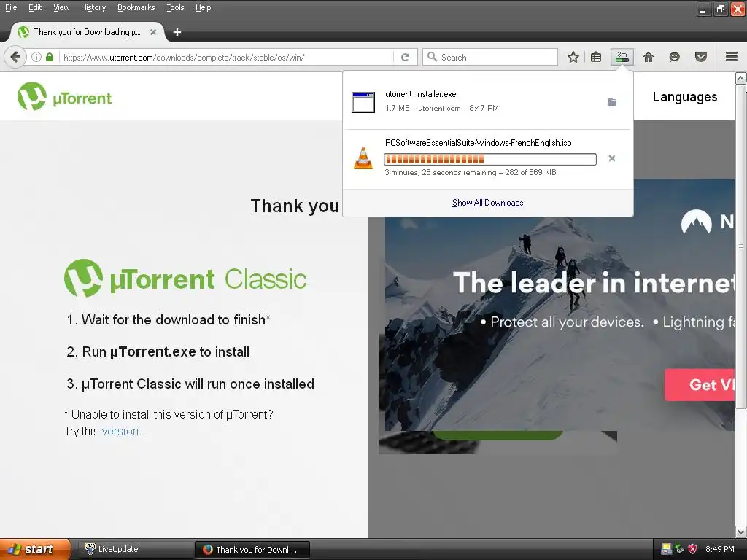Click in the URL address bar
This screenshot has height=560, width=747.
coord(228,57)
